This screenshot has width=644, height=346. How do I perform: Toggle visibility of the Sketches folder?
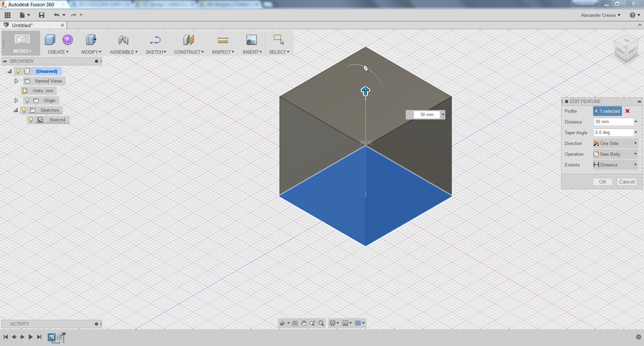tap(24, 110)
